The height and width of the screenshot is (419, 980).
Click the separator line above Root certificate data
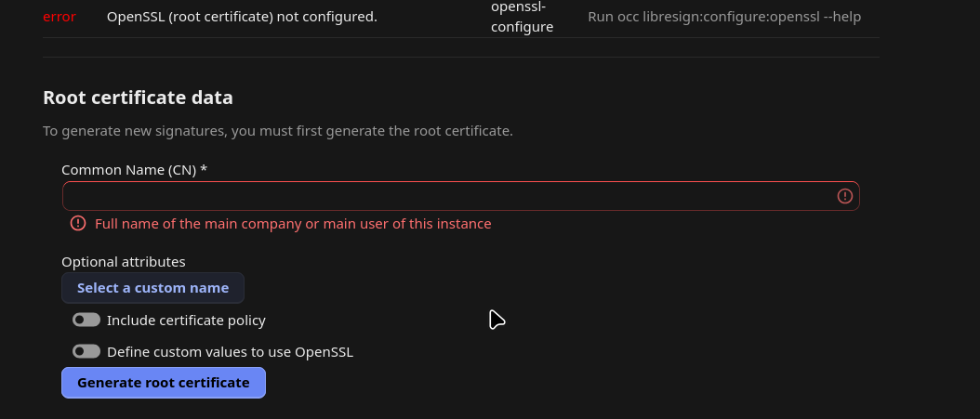click(460, 58)
